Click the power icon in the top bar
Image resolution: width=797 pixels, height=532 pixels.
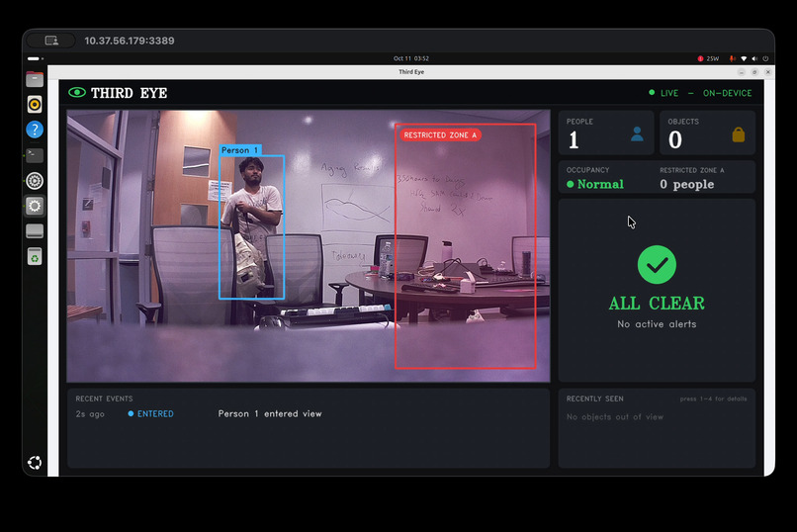point(765,58)
